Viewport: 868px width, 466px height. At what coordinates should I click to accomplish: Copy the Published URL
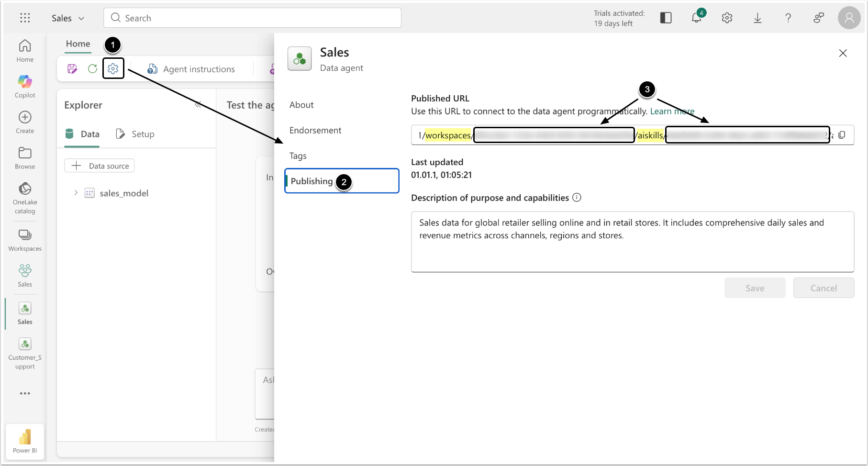(842, 135)
